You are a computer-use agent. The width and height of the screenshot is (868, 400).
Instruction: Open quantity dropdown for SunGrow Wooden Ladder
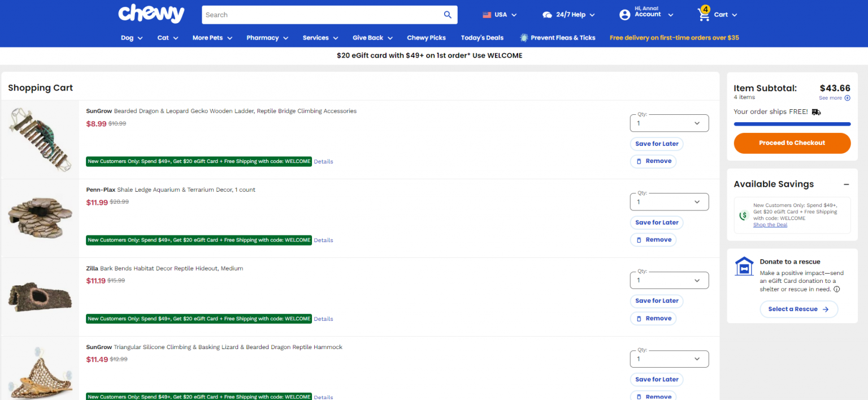669,123
